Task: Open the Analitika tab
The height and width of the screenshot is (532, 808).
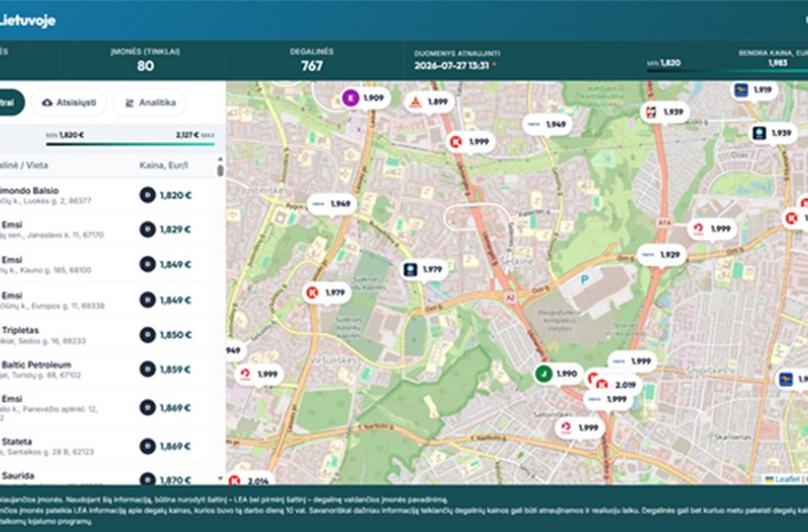Action: click(150, 103)
